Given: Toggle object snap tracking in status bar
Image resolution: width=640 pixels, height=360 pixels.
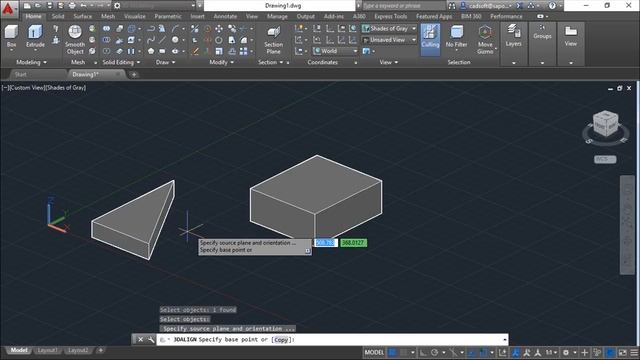Looking at the screenshot, I should (x=472, y=352).
